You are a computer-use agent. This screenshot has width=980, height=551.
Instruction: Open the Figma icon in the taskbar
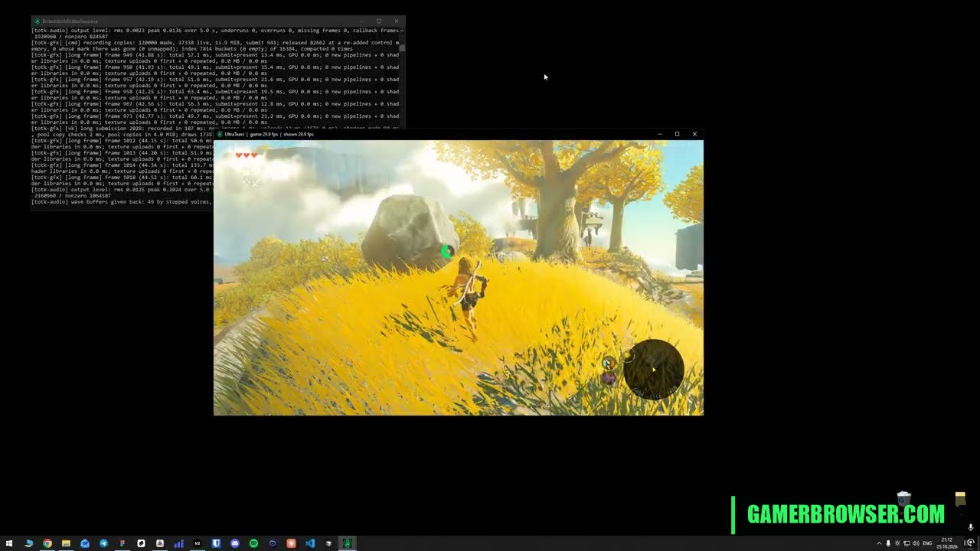pyautogui.click(x=122, y=543)
